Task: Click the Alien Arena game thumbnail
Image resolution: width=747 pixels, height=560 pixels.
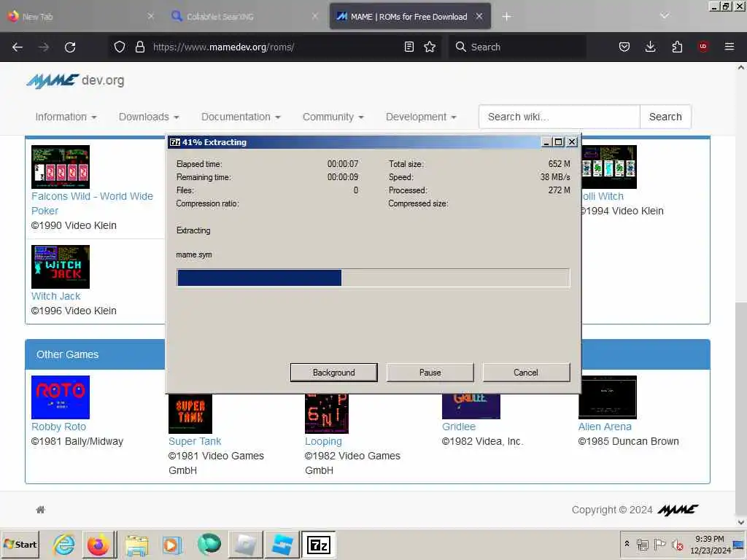Action: (608, 397)
